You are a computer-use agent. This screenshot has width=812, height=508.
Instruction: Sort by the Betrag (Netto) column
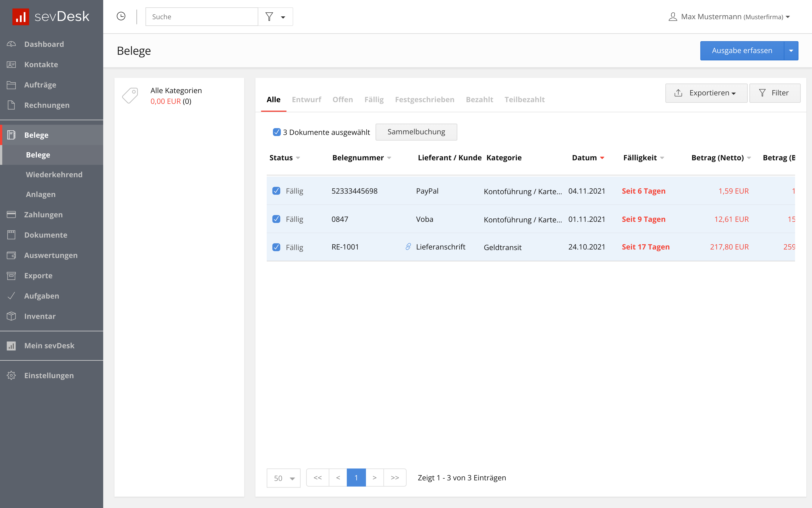pyautogui.click(x=721, y=158)
